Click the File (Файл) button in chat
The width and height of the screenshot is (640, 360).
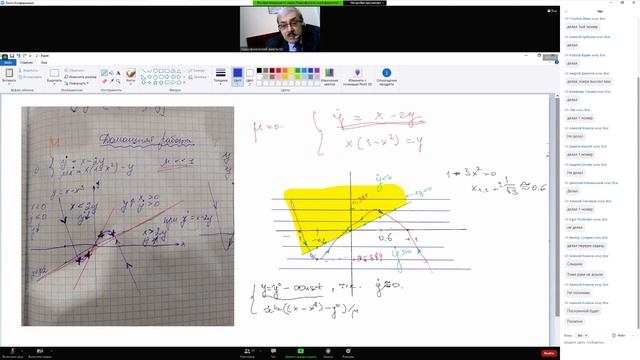point(619,336)
